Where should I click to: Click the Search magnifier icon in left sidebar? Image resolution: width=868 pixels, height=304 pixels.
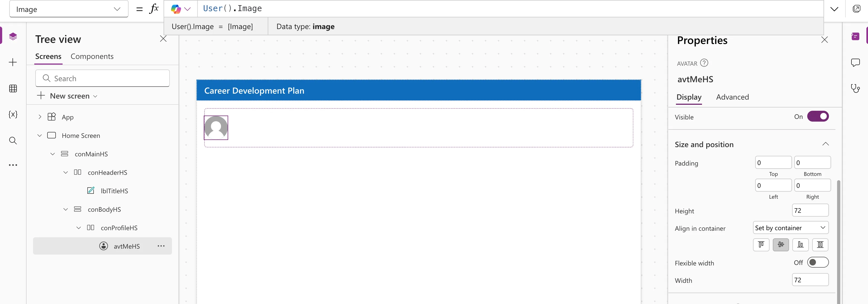(x=13, y=140)
